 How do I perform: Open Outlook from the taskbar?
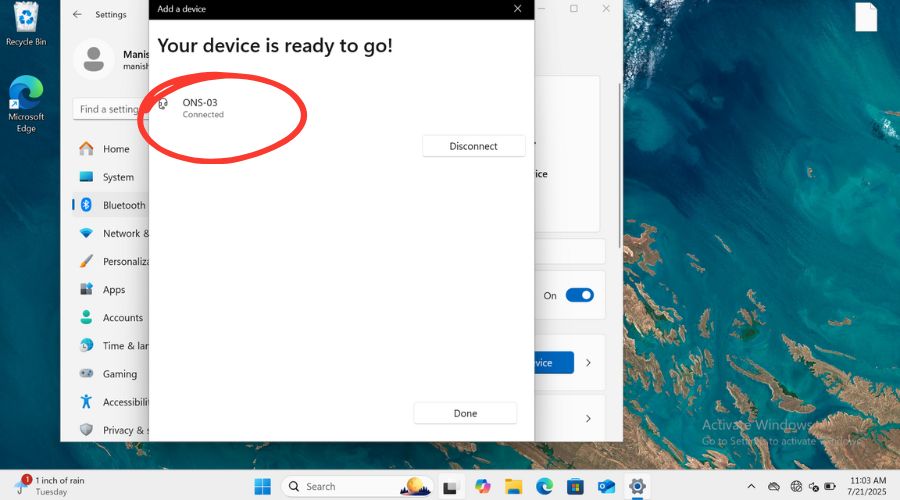[606, 487]
